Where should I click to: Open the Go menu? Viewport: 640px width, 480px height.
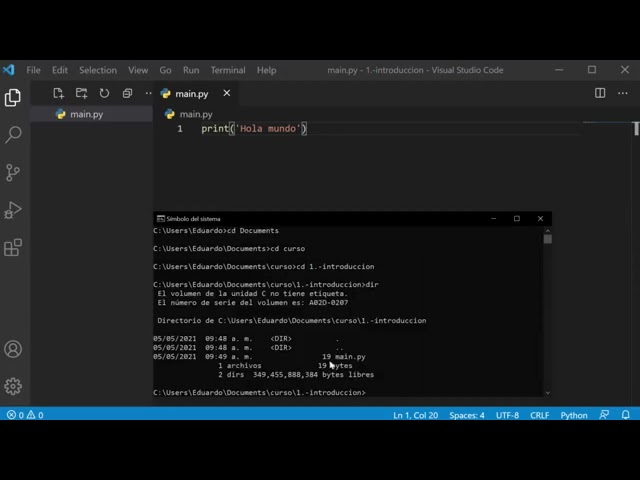tap(165, 70)
